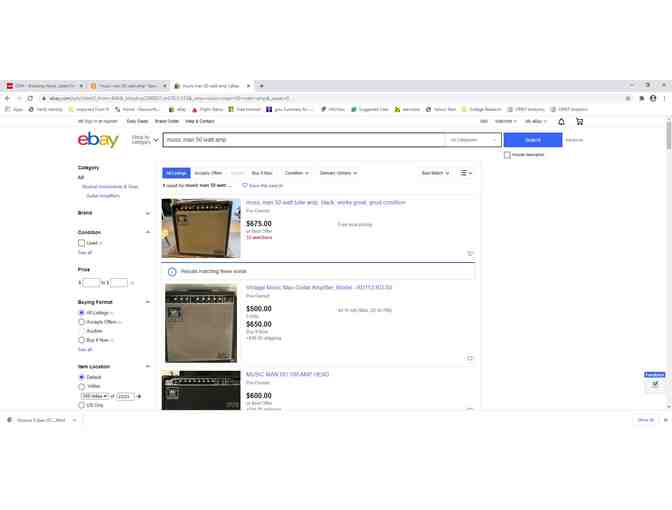
Task: Open the eBay shopping cart
Action: 579,121
